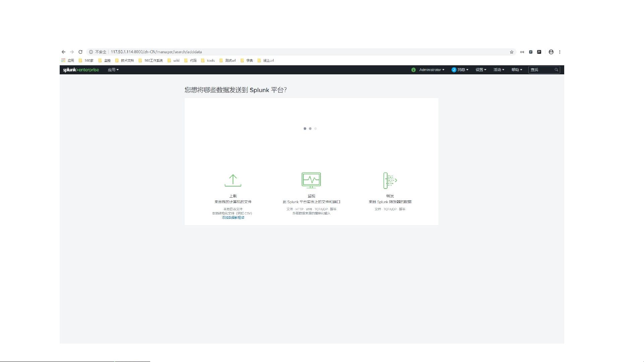Open the 监控 bookmark folder
644x362 pixels.
click(104, 61)
